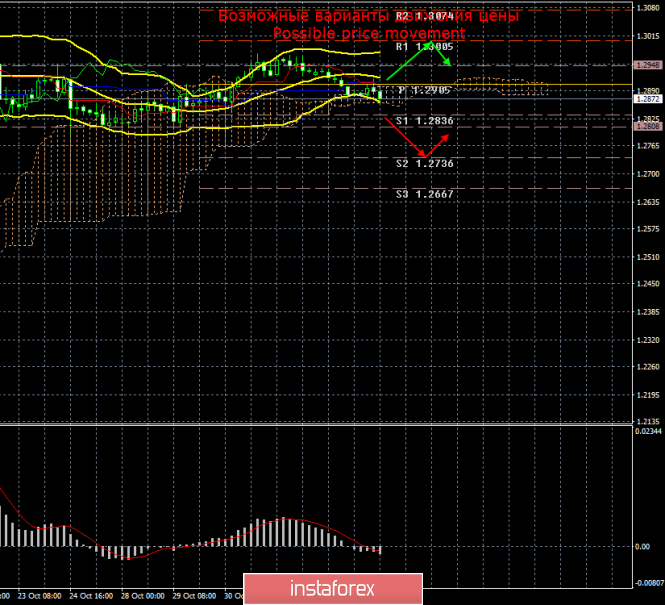Click the 23 Oct 08:00 time label
665x605 pixels.
39,596
